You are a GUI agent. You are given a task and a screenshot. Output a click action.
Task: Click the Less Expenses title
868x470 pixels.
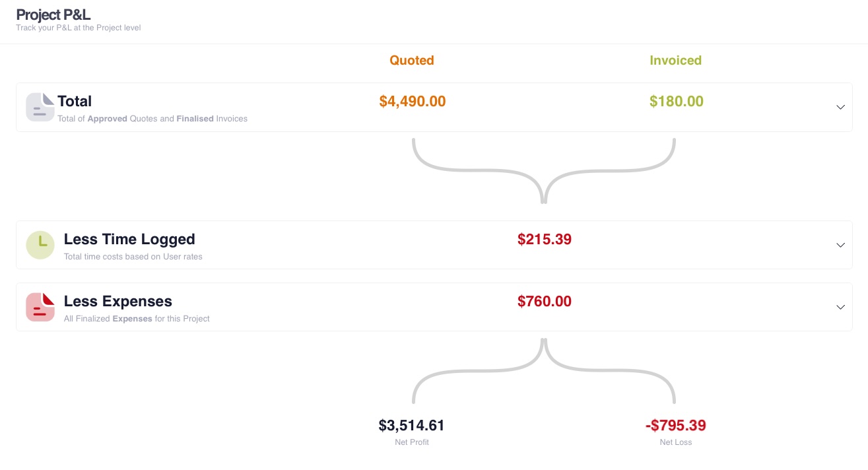point(118,301)
